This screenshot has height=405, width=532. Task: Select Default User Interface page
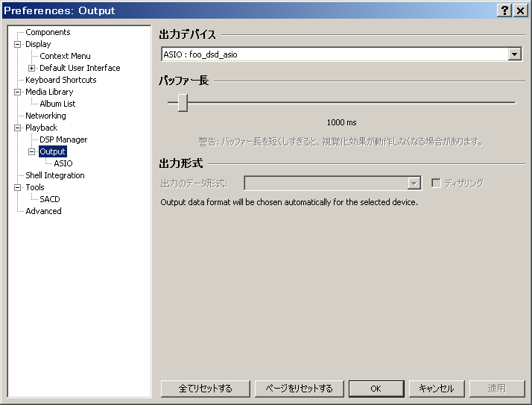pos(80,68)
